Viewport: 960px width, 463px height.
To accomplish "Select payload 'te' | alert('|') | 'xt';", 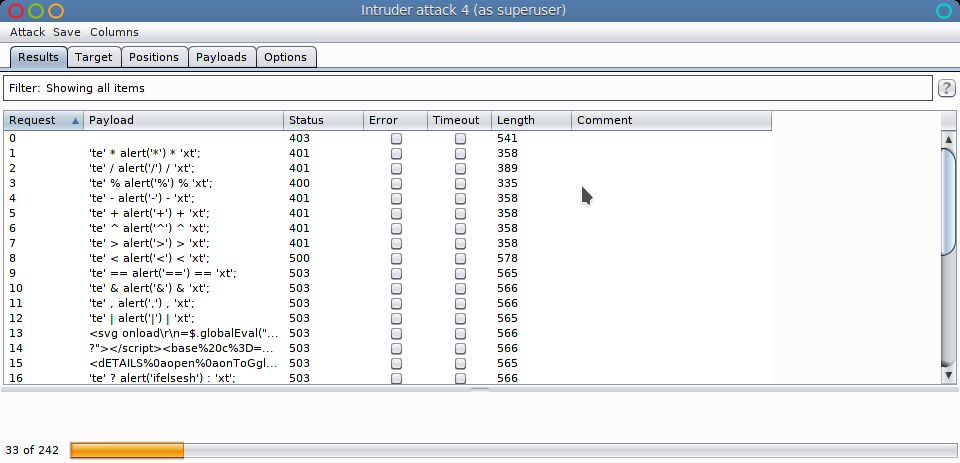I will [141, 318].
